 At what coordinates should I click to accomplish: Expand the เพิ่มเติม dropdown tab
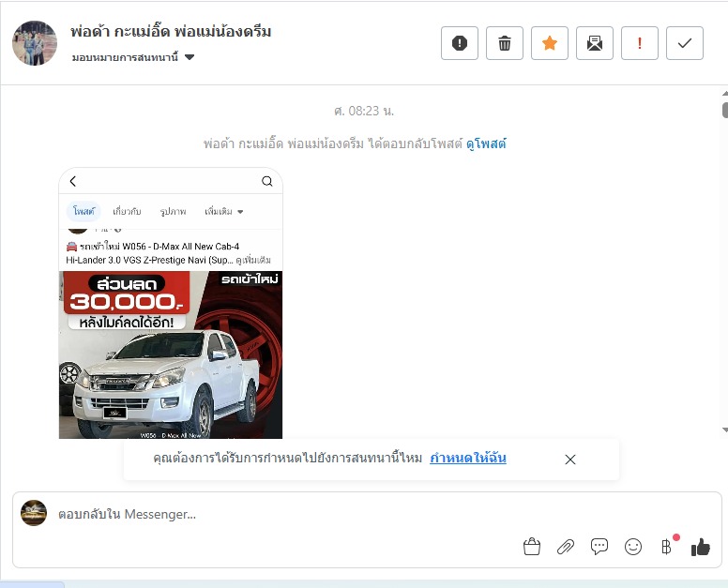(224, 212)
